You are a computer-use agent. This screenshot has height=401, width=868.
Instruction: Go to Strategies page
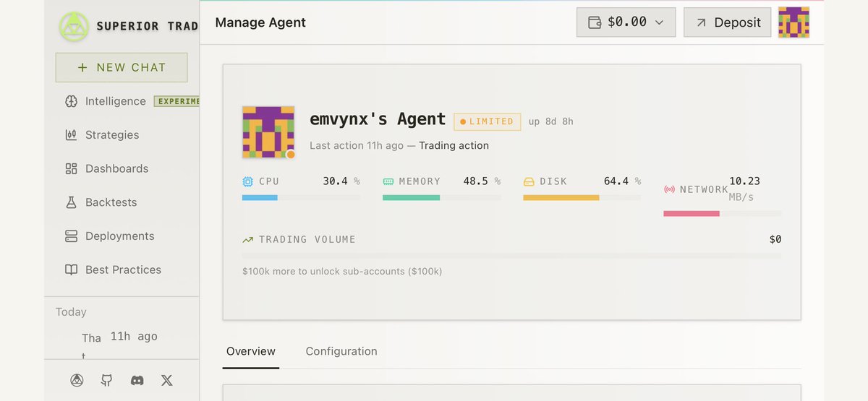112,134
